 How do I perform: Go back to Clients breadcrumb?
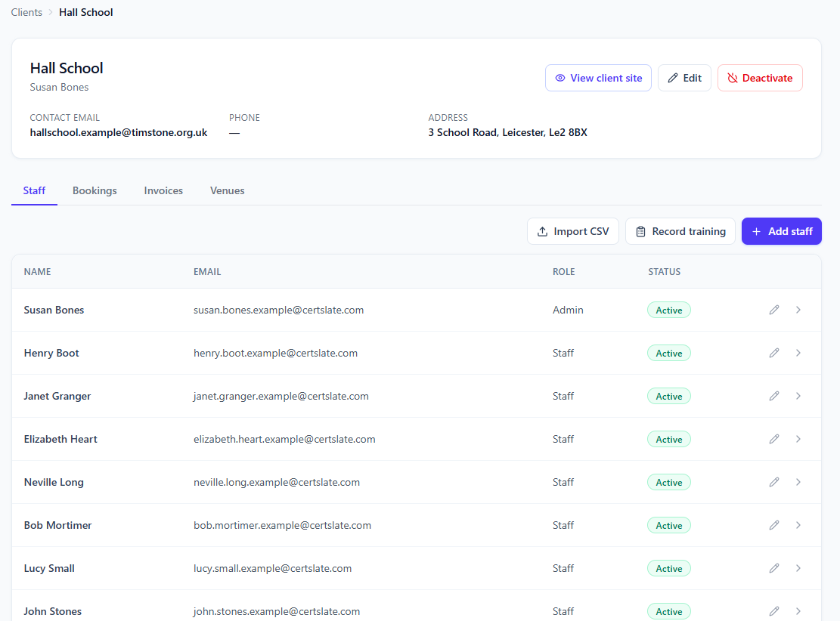click(x=26, y=12)
